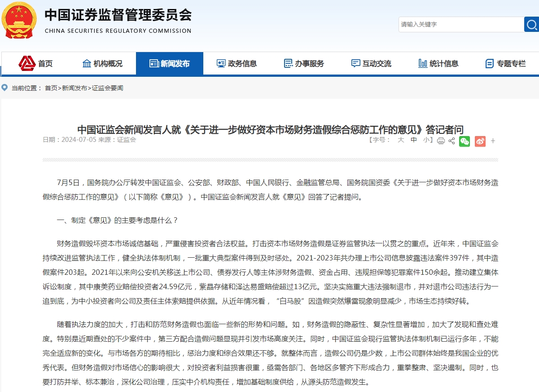This screenshot has height=392, width=539.
Task: Click the 互动交流 chat bubble icon
Action: (x=356, y=63)
